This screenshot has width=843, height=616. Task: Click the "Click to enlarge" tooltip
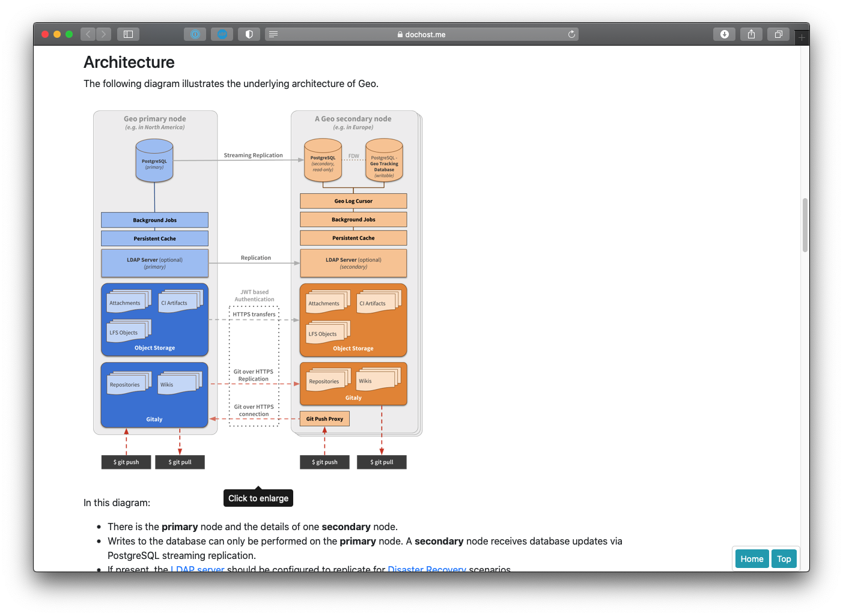(258, 498)
